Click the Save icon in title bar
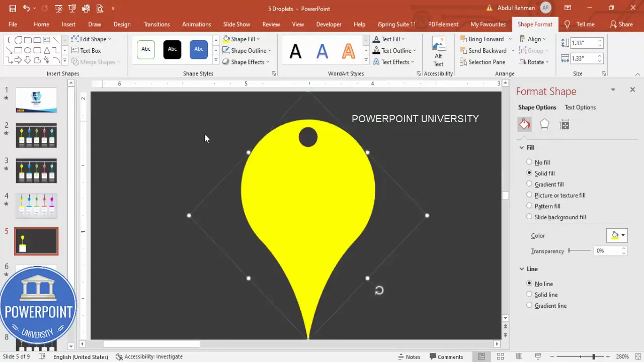This screenshot has height=362, width=644. 13,9
